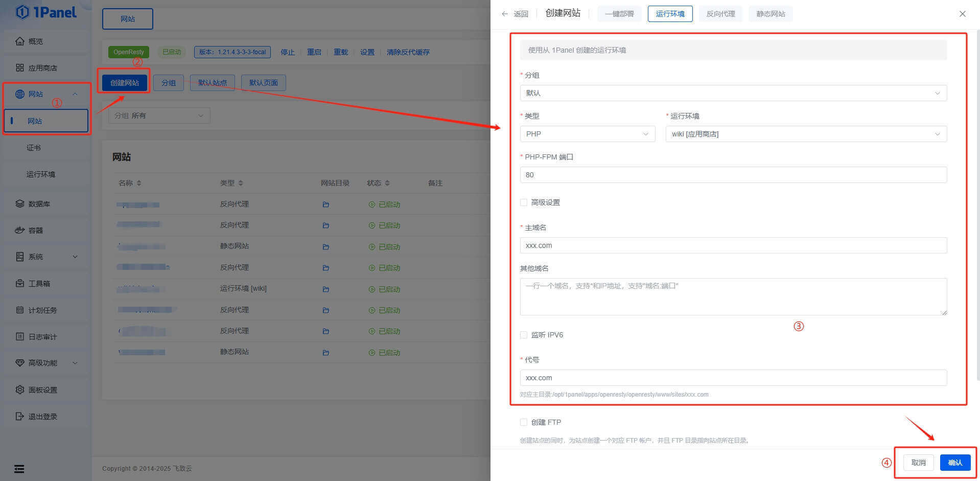The image size is (980, 481).
Task: Click the 返回 back arrow
Action: tap(505, 14)
